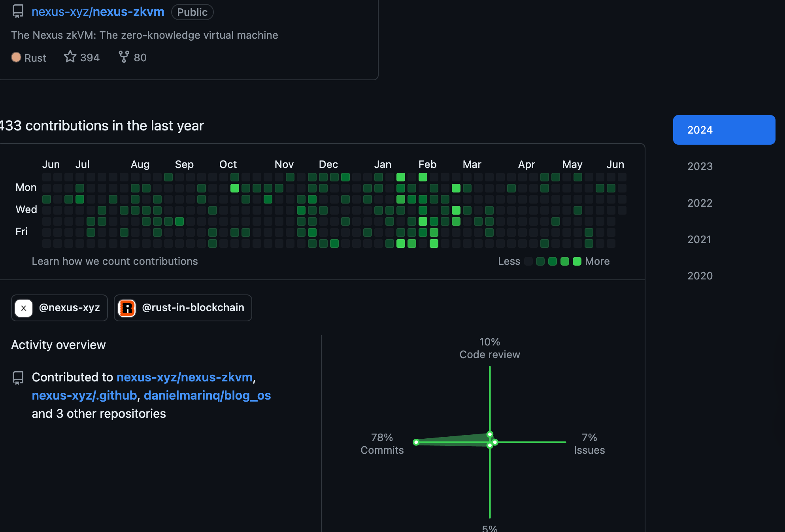Open the nexus-xyz/.github repository link
Image resolution: width=785 pixels, height=532 pixels.
click(84, 395)
